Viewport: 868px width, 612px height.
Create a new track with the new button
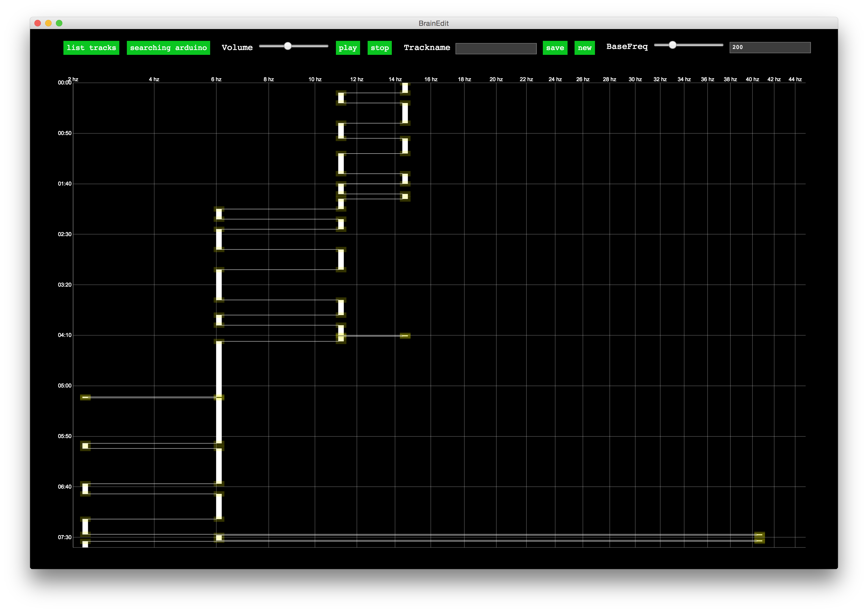pyautogui.click(x=584, y=48)
